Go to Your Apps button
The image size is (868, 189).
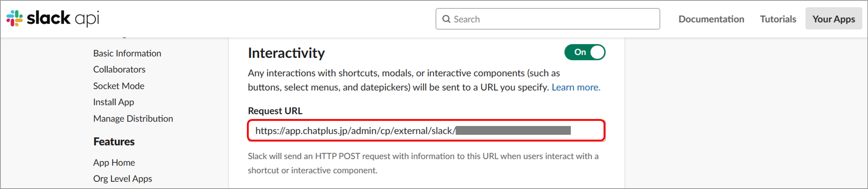[833, 19]
